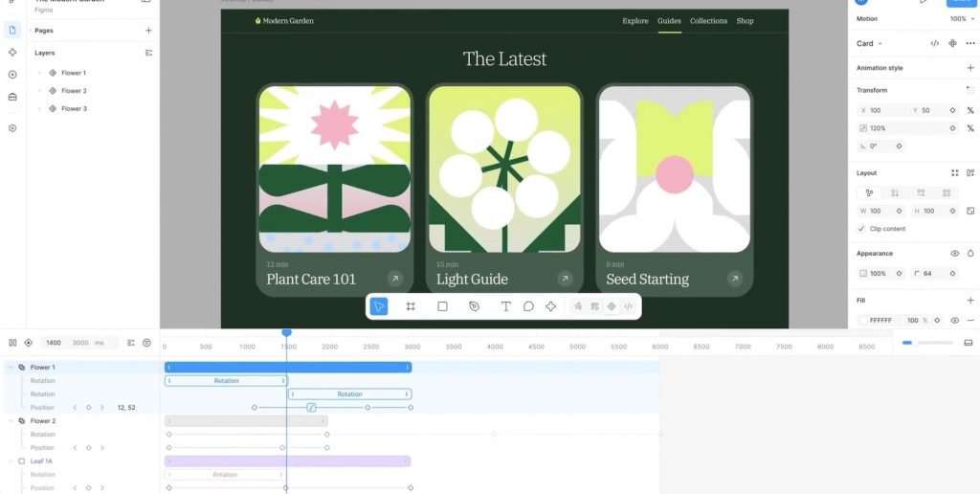
Task: Click the Layers panel collapse-all icon
Action: pyautogui.click(x=148, y=54)
